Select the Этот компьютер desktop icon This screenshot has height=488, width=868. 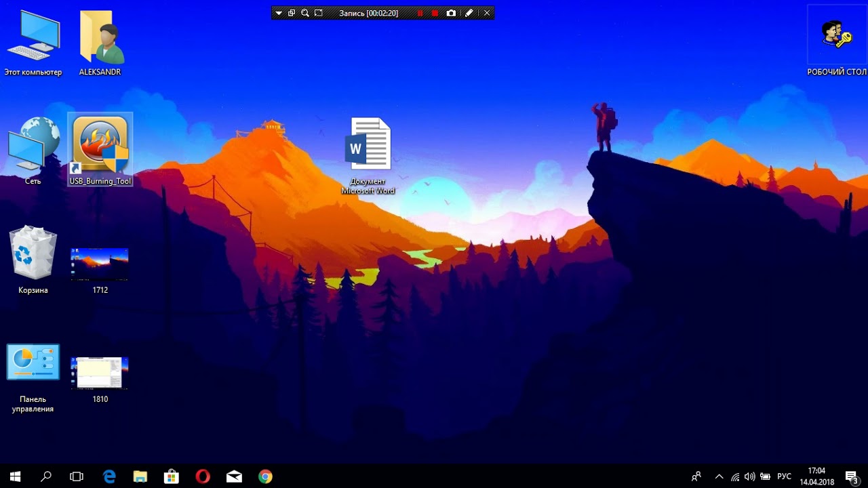click(x=33, y=43)
